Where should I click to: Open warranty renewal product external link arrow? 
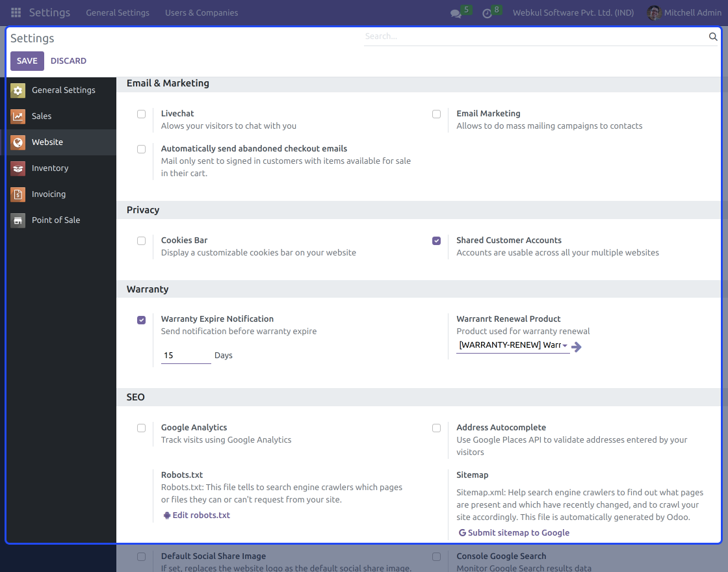pyautogui.click(x=577, y=347)
